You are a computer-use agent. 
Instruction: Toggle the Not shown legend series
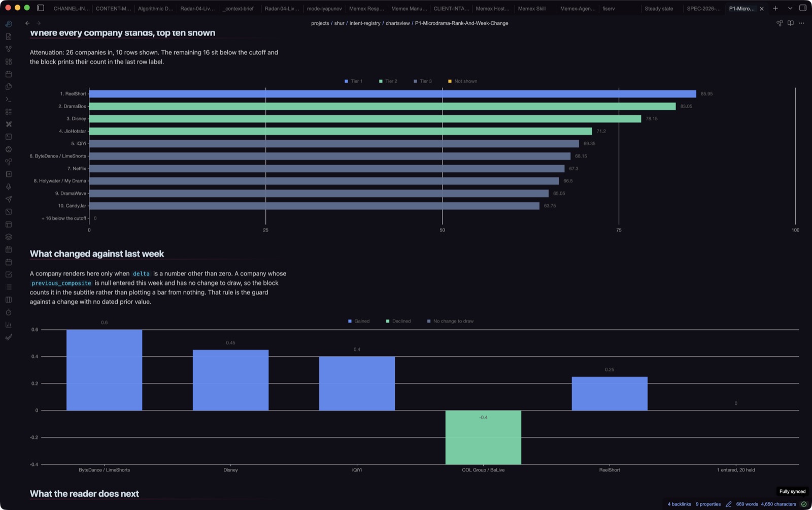463,81
